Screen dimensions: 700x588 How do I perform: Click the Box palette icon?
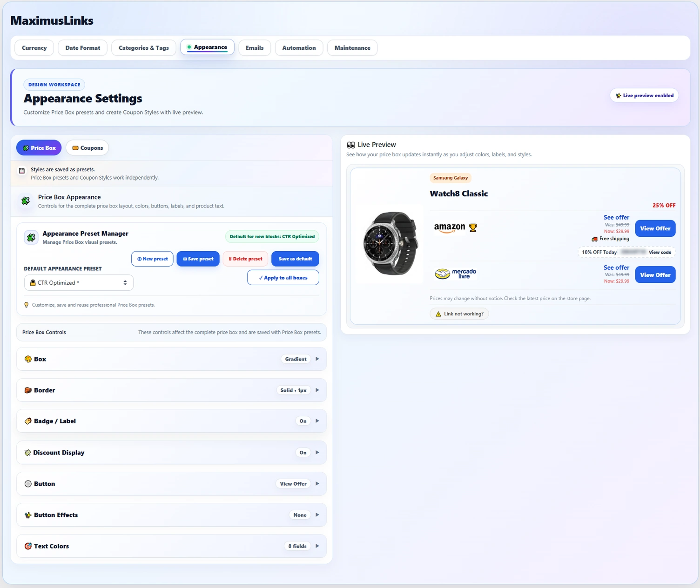click(x=28, y=359)
